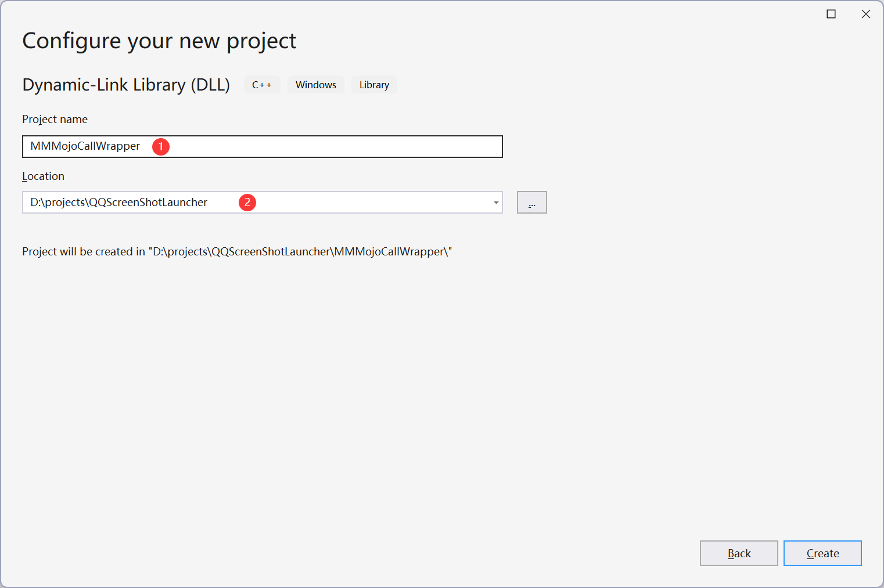Click the Project name label

55,119
